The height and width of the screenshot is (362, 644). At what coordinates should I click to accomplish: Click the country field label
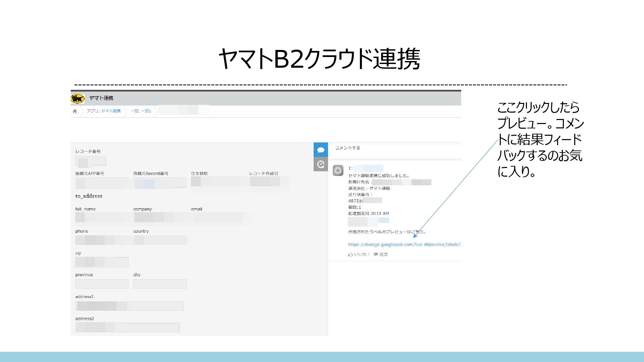tap(141, 231)
